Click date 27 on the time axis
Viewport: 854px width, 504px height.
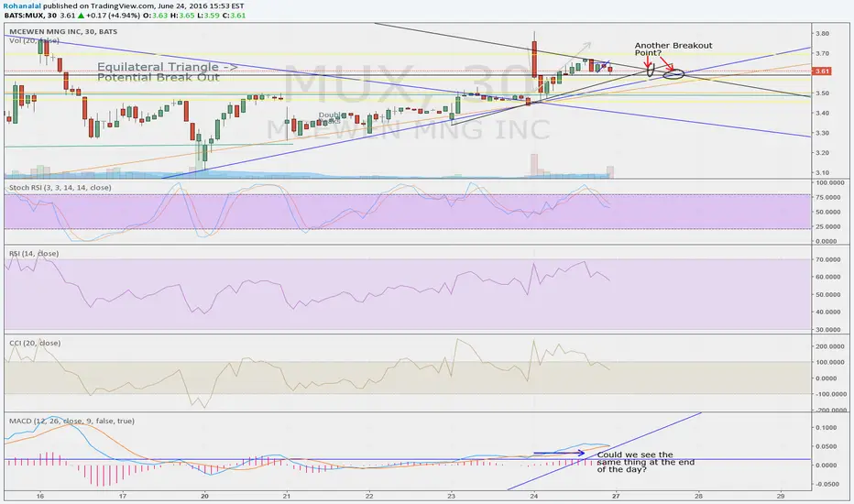(x=616, y=496)
